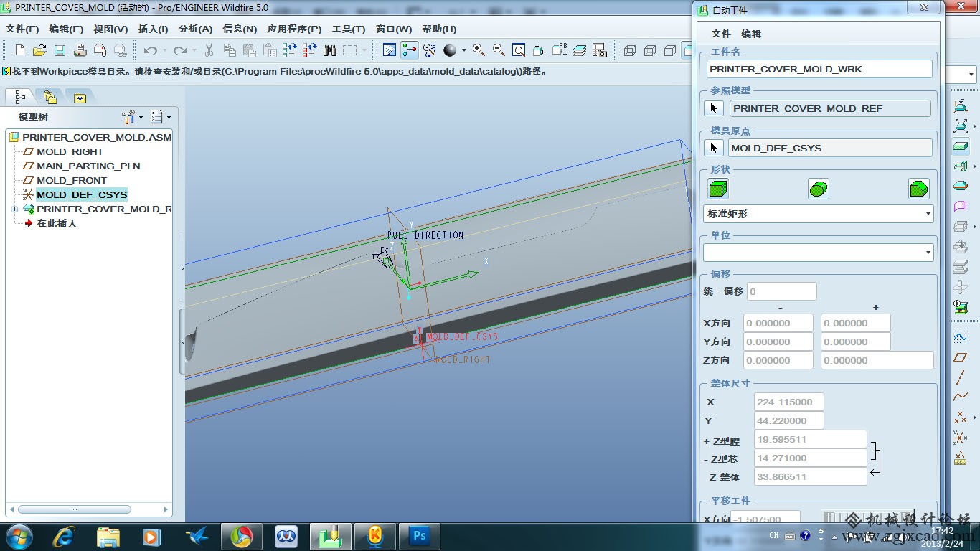Open the 插入(I) menu
The width and height of the screenshot is (980, 551).
coord(153,29)
